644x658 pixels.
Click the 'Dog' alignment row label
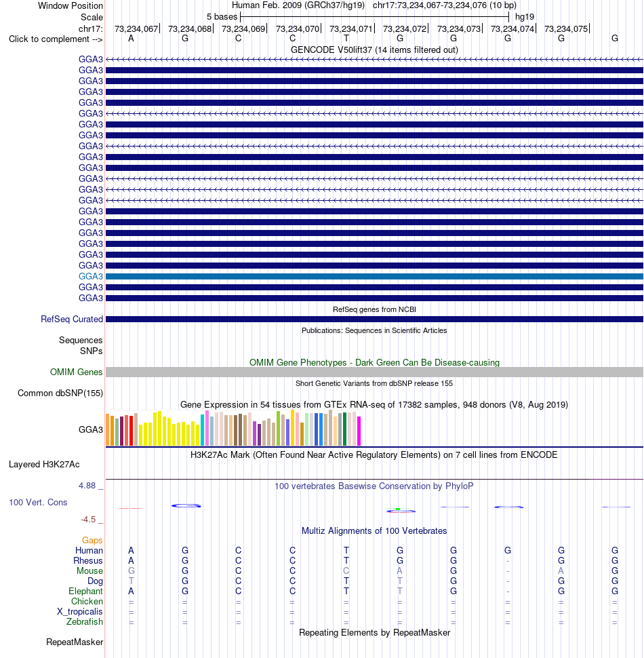click(95, 581)
